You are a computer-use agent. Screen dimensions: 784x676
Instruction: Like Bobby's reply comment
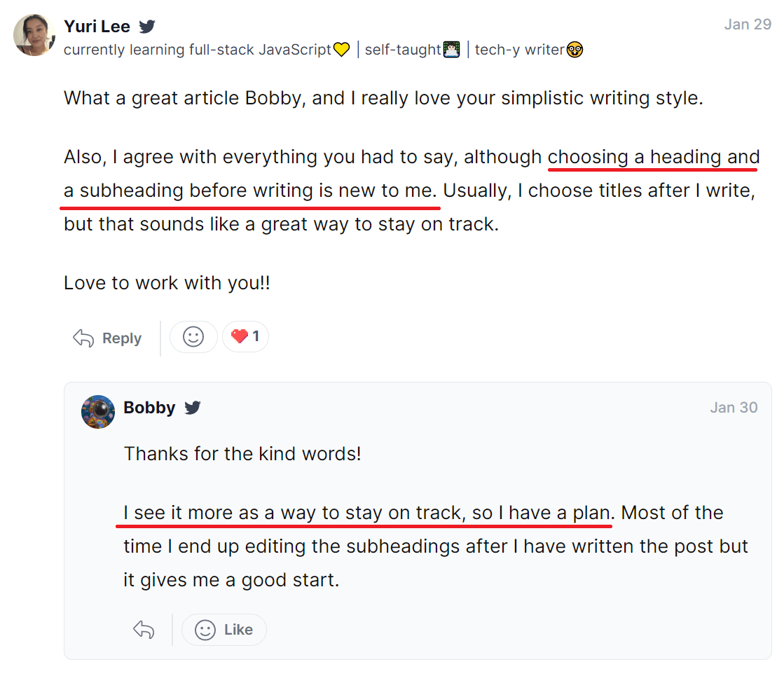click(224, 630)
